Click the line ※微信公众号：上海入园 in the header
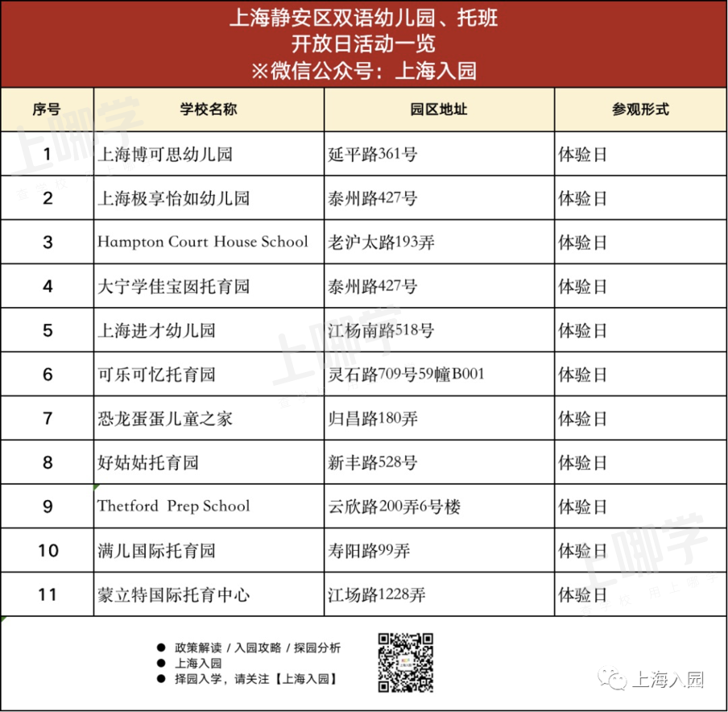 pyautogui.click(x=363, y=71)
